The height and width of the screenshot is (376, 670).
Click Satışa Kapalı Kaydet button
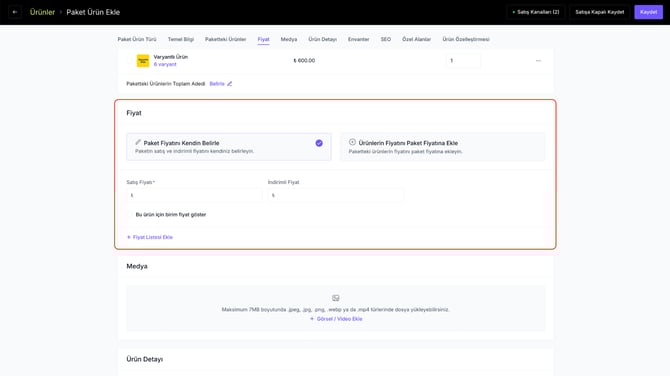click(x=599, y=12)
